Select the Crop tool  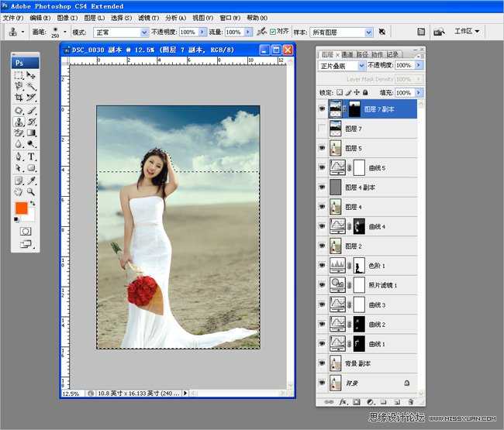(19, 98)
